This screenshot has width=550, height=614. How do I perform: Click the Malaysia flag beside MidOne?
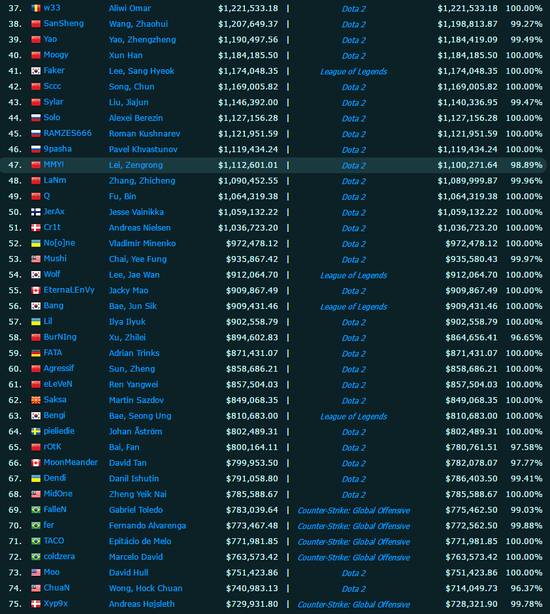tap(36, 494)
